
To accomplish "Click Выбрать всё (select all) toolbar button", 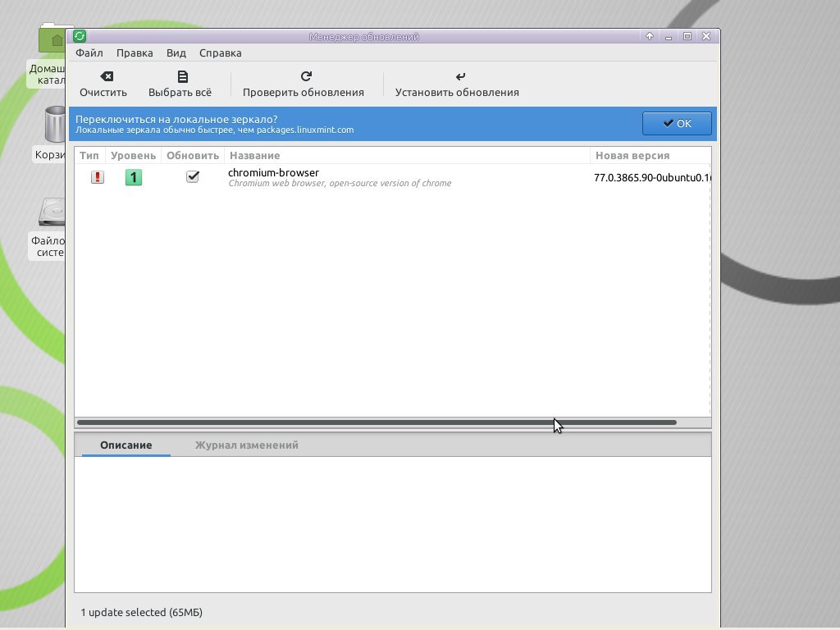I will (180, 84).
